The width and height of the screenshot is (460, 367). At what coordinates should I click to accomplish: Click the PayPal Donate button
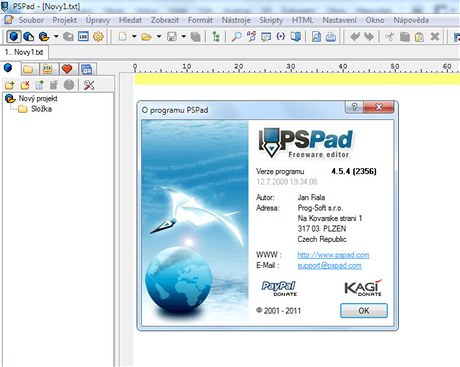[279, 288]
